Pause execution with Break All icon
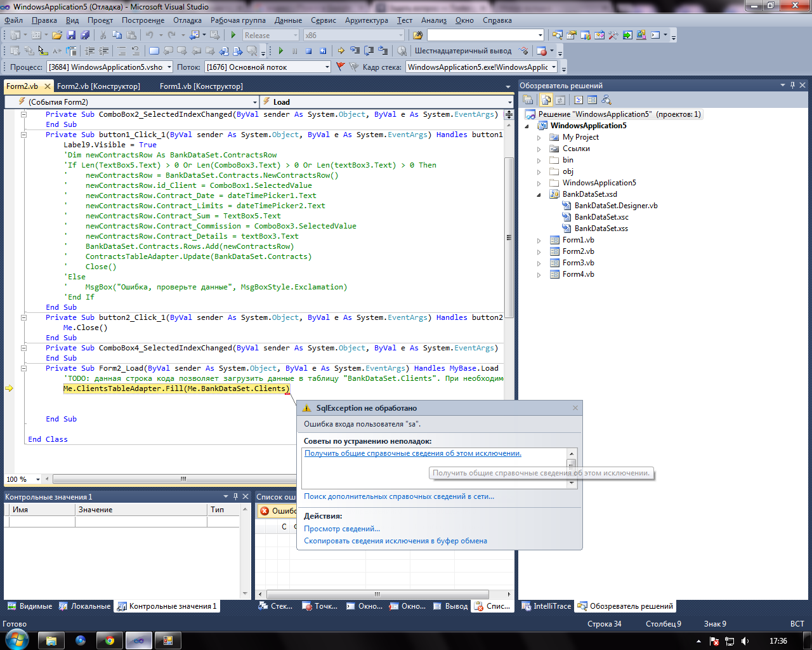The height and width of the screenshot is (650, 812). coord(294,51)
